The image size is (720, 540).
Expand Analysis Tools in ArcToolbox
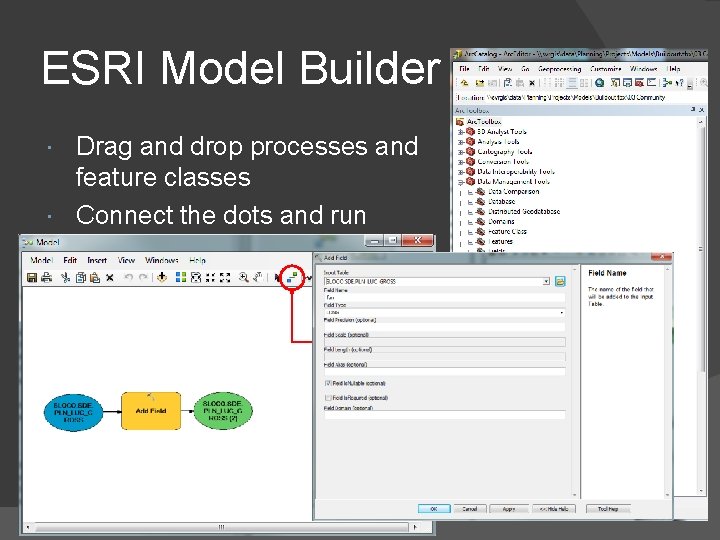(x=461, y=142)
